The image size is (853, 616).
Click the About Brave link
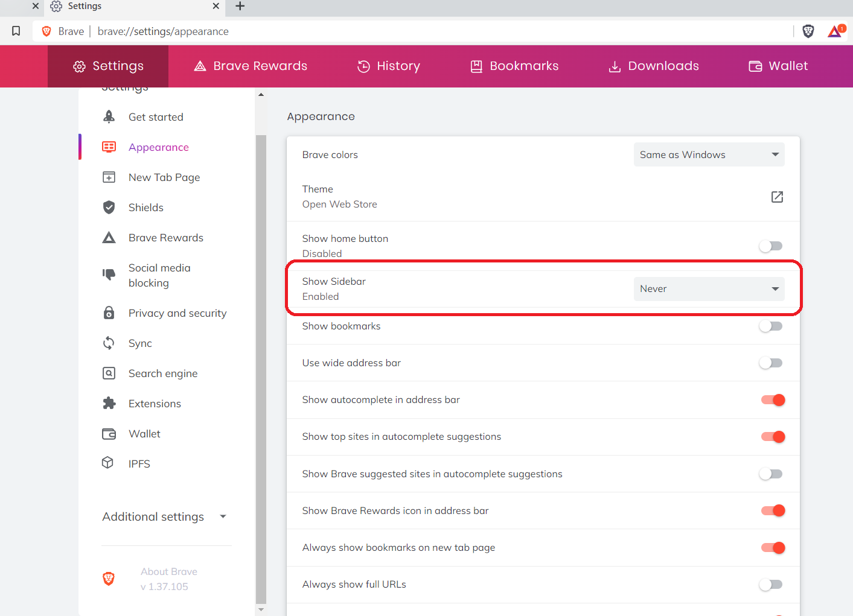tap(169, 571)
